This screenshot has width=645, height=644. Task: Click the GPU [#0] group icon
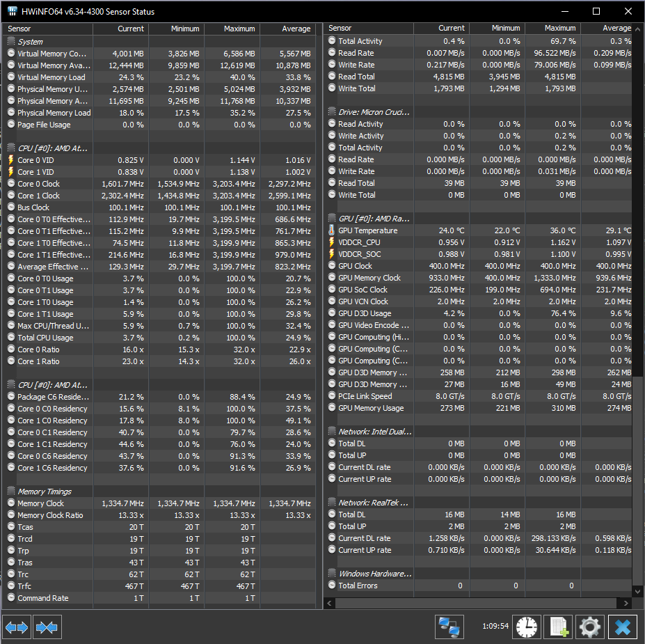pyautogui.click(x=332, y=219)
